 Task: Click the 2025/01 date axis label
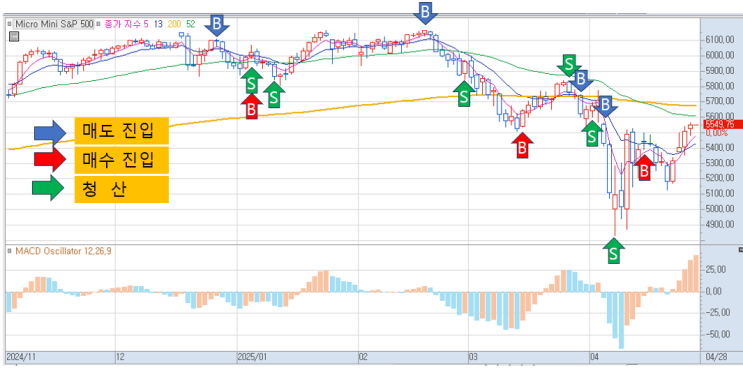pyautogui.click(x=252, y=357)
